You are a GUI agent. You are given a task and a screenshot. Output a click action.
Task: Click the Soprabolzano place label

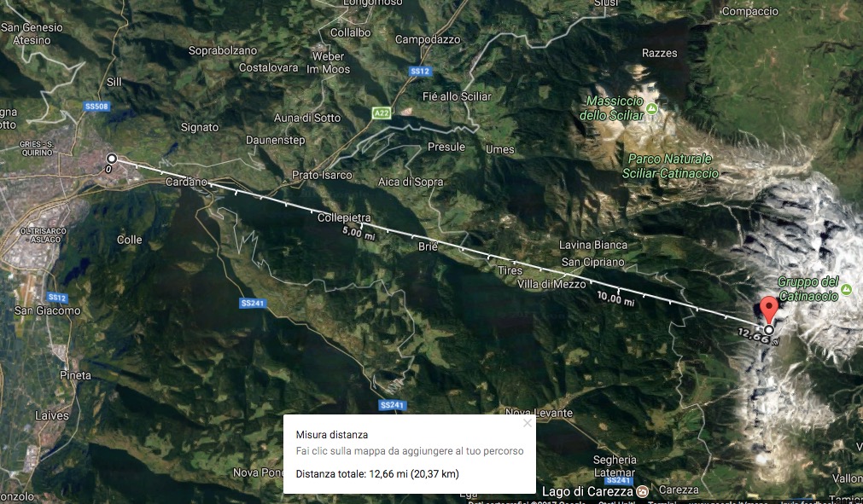tap(223, 50)
